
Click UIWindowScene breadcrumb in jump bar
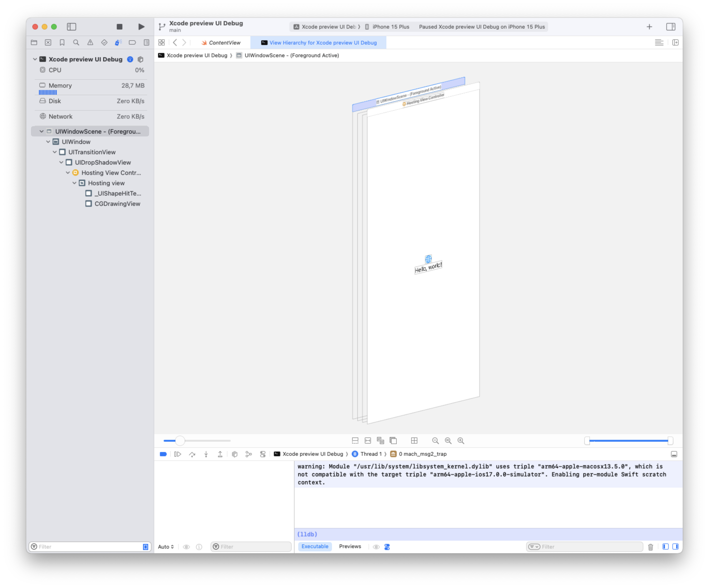[288, 55]
